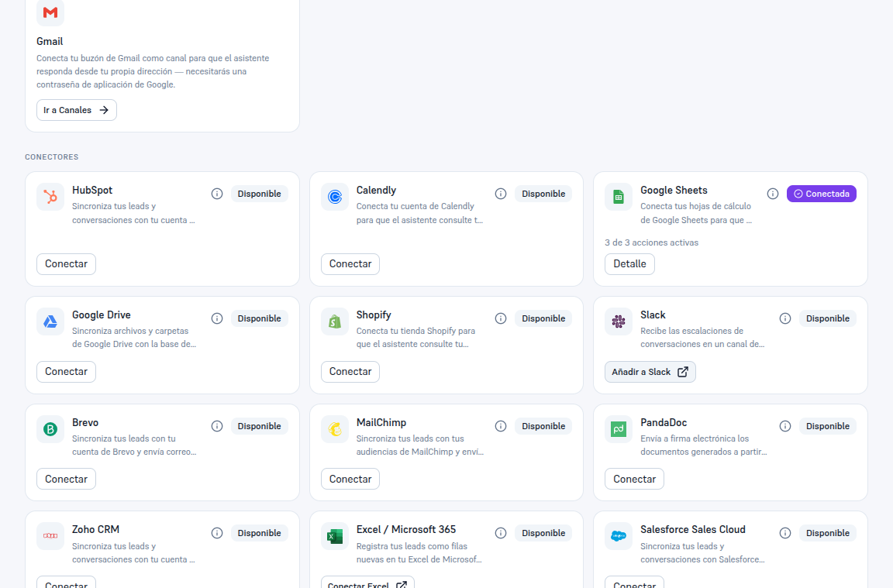Click Zoho CRM Disponible badge
The image size is (893, 588).
coord(259,533)
